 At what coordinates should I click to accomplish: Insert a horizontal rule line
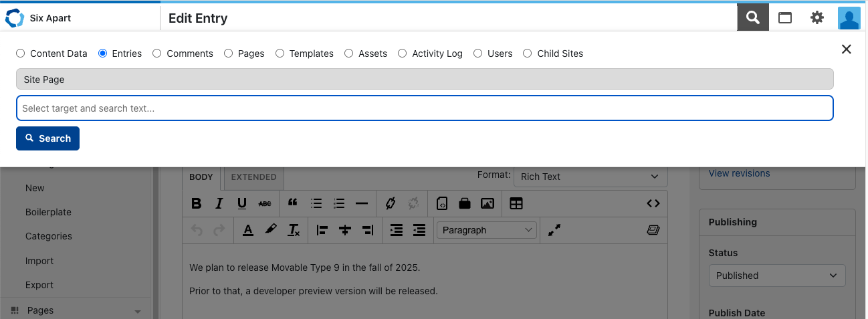(362, 203)
